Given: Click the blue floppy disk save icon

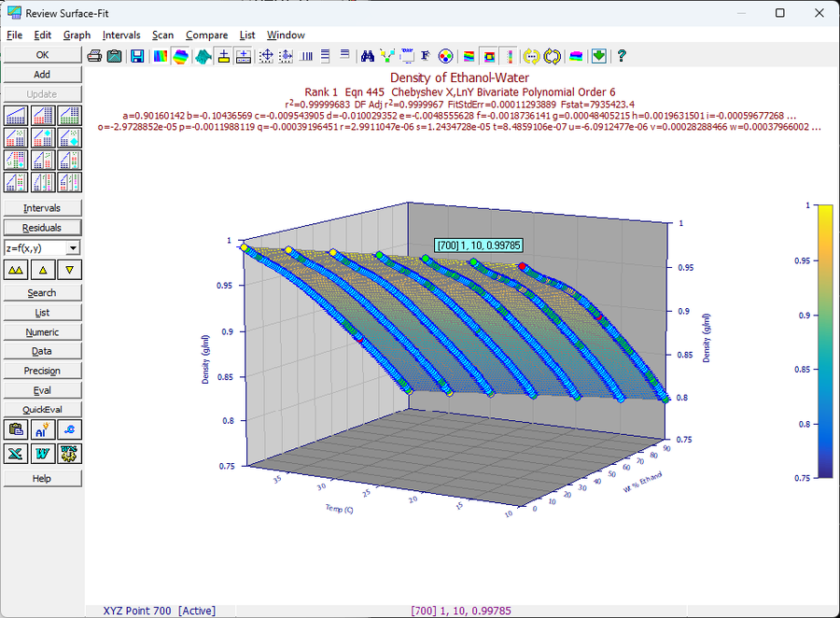Looking at the screenshot, I should 137,56.
